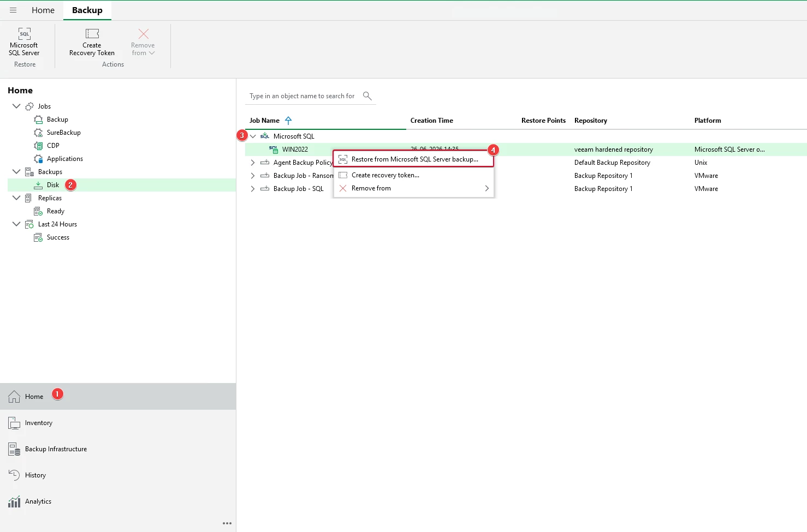The height and width of the screenshot is (532, 807).
Task: Select the CDP icon in tree
Action: click(x=38, y=146)
